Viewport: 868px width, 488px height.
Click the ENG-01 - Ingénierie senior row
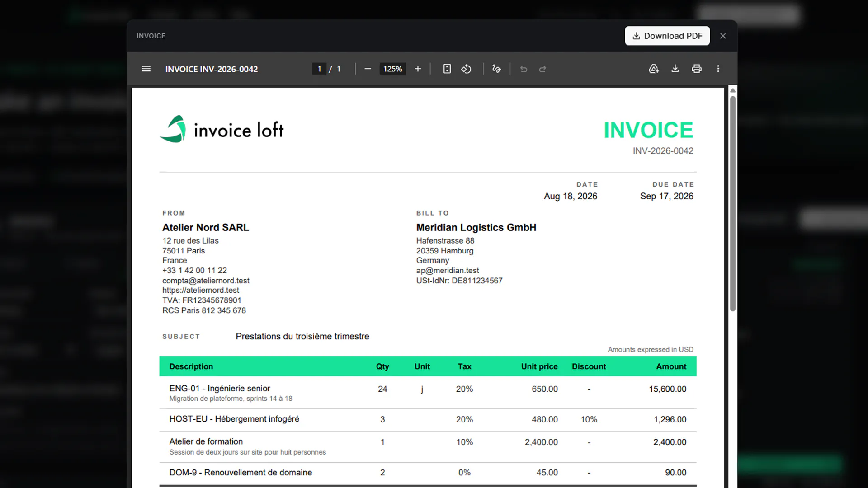click(x=428, y=393)
